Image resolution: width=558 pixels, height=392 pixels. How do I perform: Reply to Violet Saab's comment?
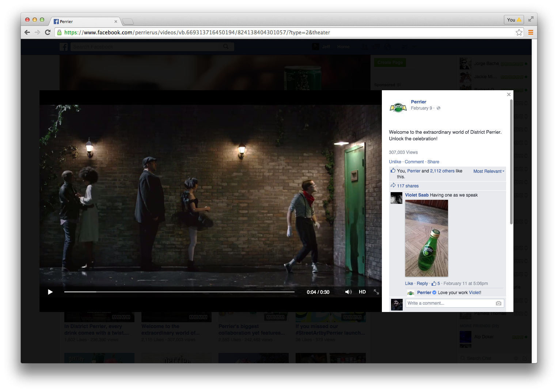coord(422,283)
